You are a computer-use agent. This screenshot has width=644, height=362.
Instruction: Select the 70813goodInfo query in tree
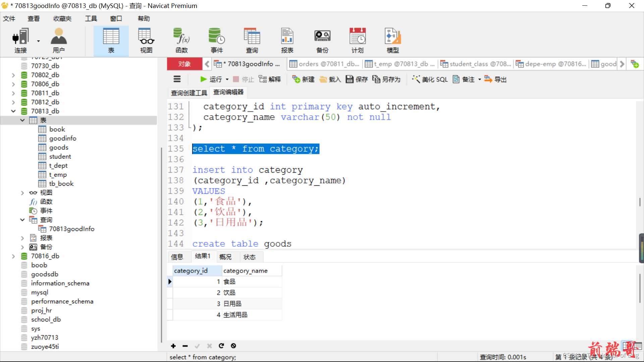tap(72, 229)
